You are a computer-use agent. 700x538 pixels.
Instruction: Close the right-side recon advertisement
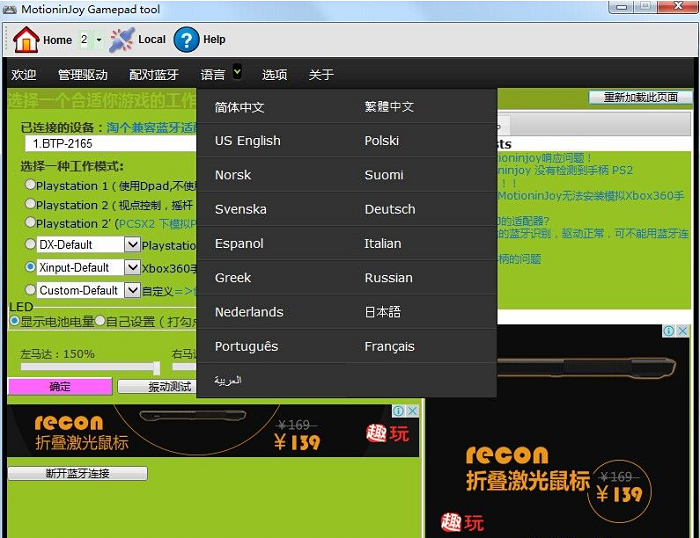[x=683, y=331]
